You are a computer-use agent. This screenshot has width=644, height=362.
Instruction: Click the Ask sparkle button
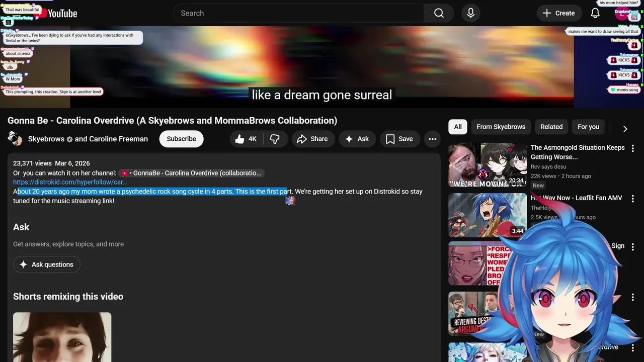click(357, 139)
